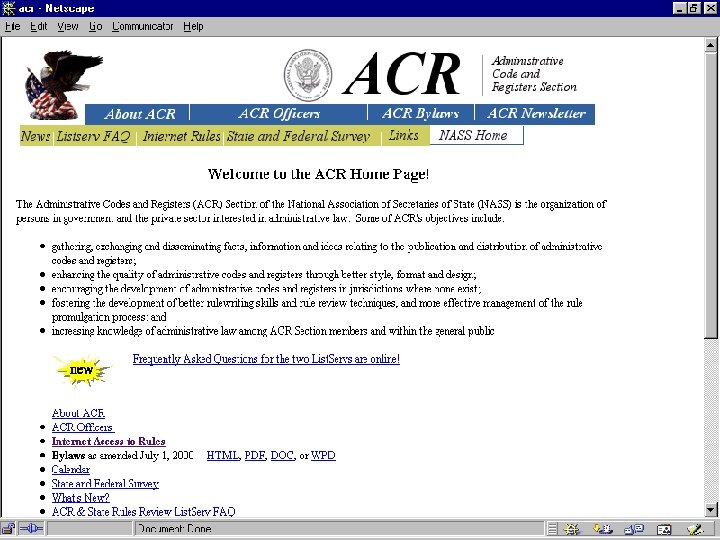This screenshot has width=720, height=540.
Task: Follow the ACR Officers text link
Action: [83, 428]
